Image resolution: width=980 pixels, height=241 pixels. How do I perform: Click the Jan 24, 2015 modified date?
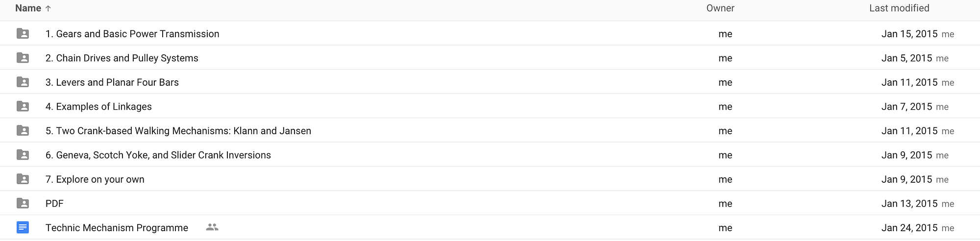[x=909, y=228]
